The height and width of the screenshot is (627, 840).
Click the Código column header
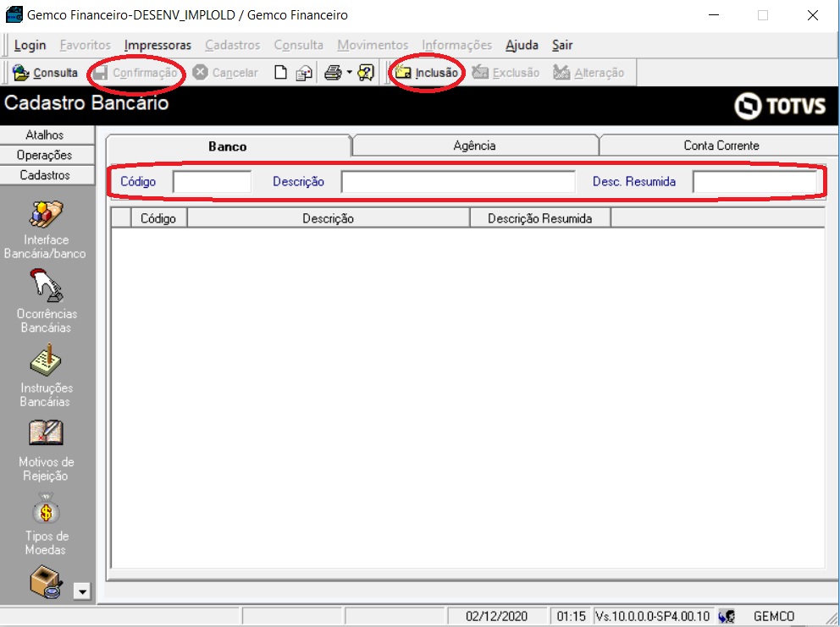coord(158,218)
